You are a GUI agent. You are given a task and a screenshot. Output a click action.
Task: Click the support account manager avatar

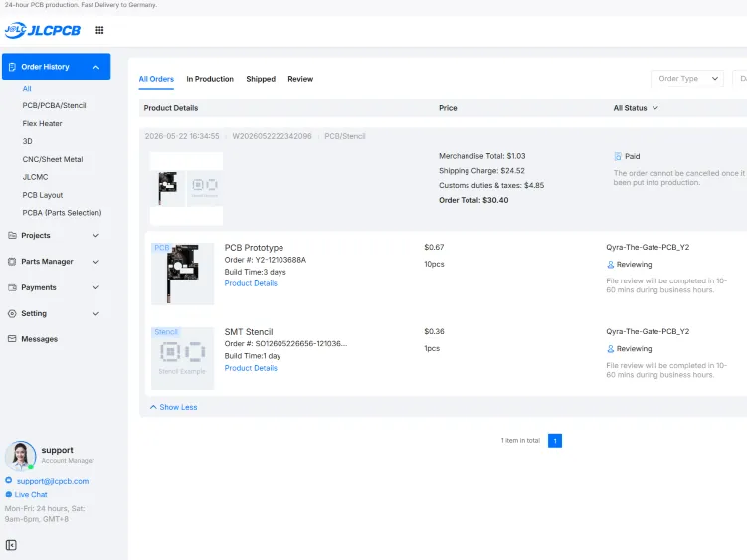(21, 456)
